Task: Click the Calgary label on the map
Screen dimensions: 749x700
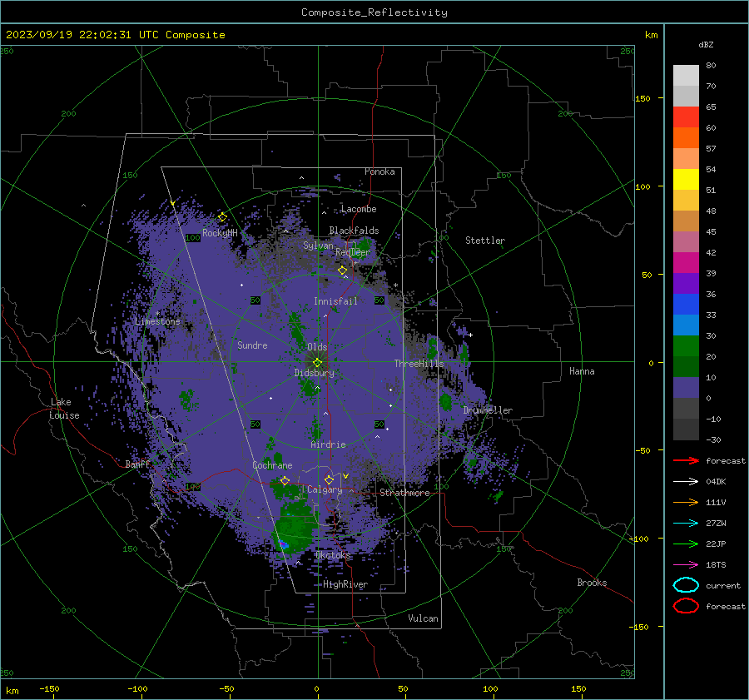Action: click(x=325, y=489)
